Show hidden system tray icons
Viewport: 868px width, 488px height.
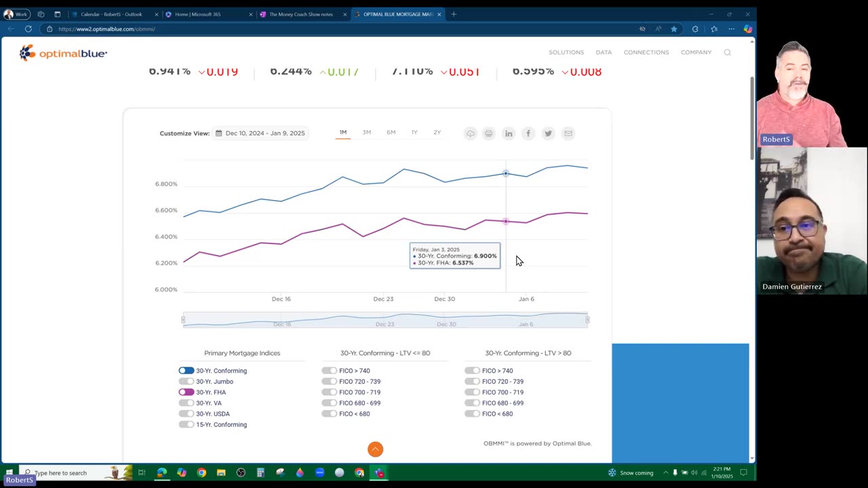tap(665, 472)
